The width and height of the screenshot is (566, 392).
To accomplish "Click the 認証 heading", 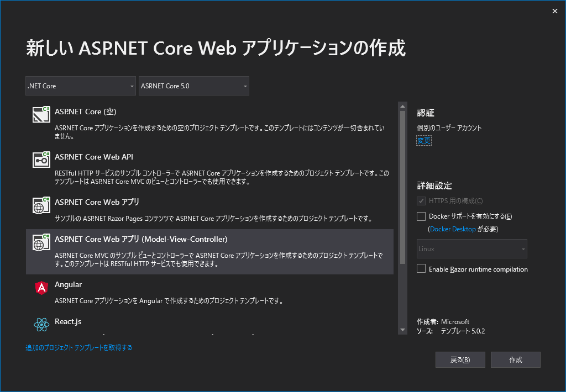I will click(426, 113).
